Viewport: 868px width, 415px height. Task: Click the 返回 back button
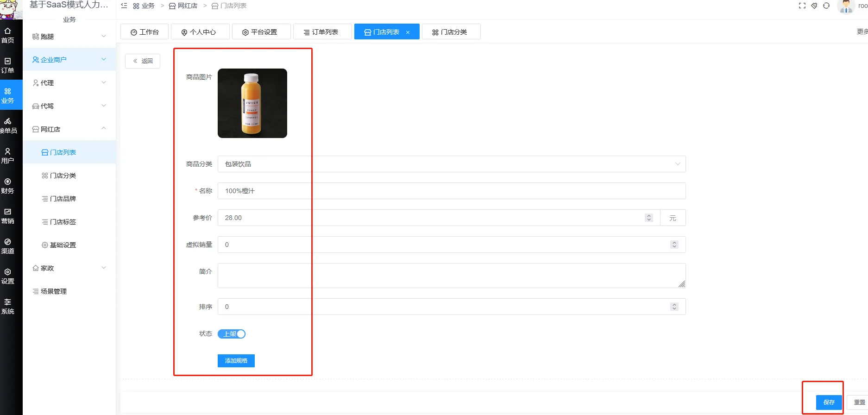[x=143, y=61]
